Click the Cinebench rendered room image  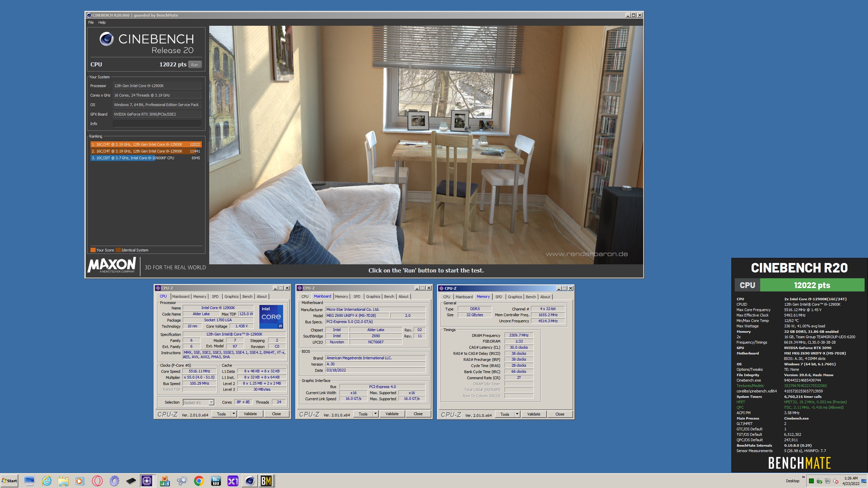tap(426, 145)
